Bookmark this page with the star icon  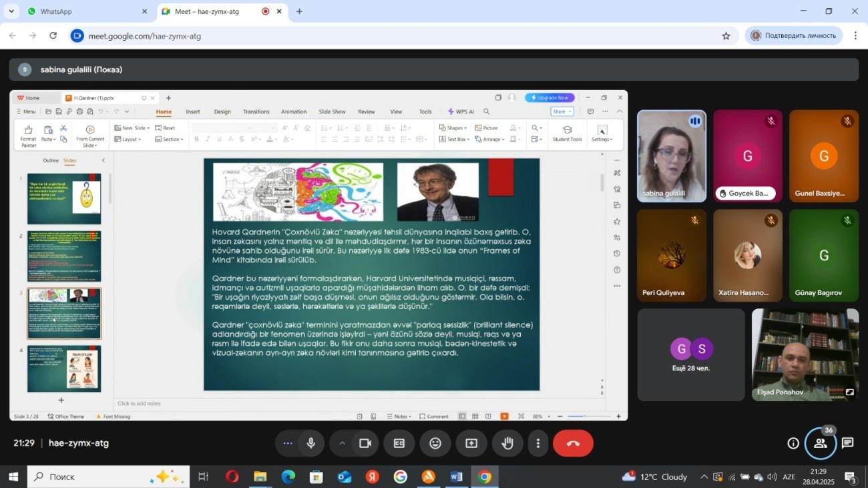click(726, 36)
